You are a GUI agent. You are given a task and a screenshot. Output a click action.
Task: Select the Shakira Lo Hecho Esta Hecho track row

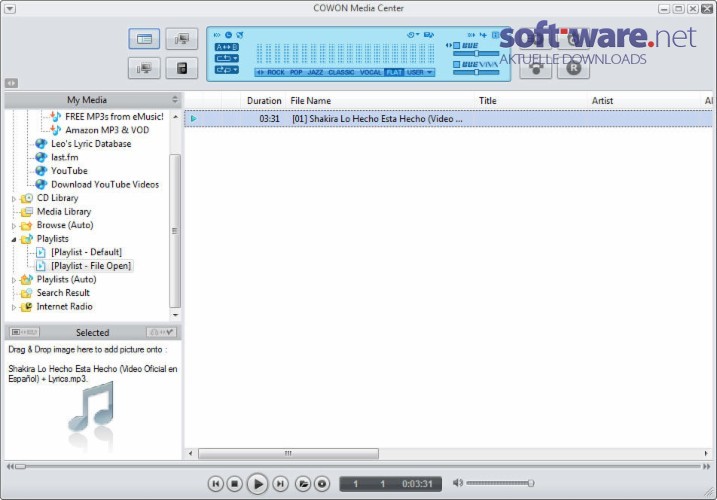pos(448,119)
